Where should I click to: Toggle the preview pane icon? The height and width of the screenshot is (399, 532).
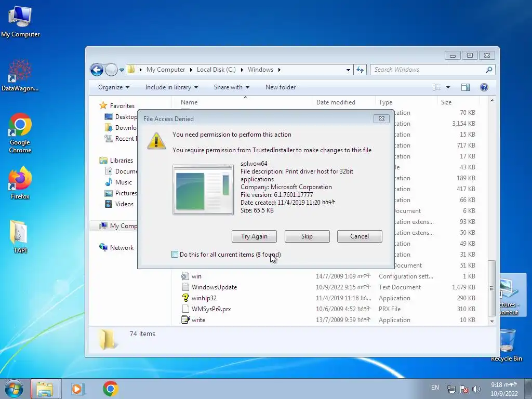tap(465, 87)
